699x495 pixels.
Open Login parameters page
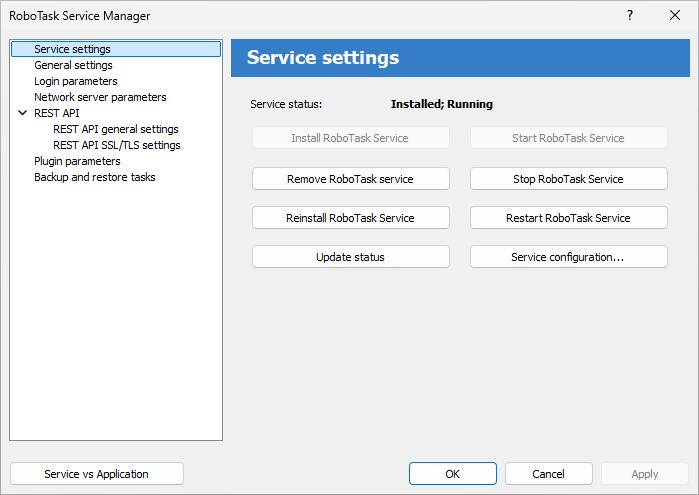click(x=76, y=81)
